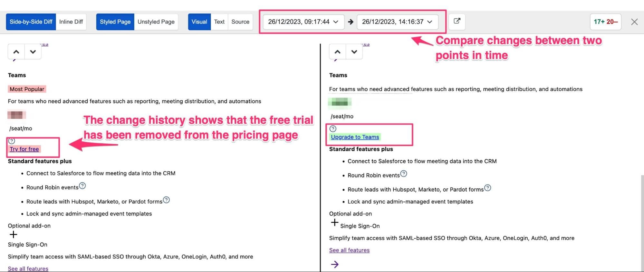Jump to next change in right pane

[x=354, y=52]
